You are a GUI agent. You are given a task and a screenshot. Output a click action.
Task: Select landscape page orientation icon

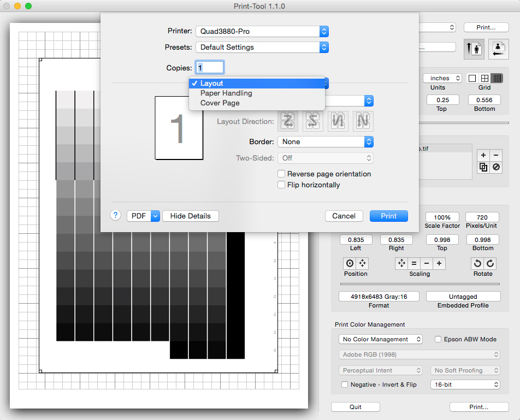498,49
